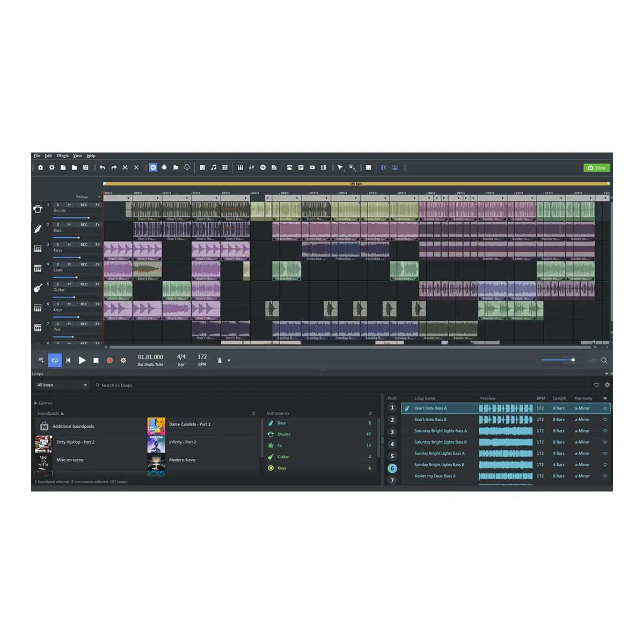Select the Guitar instrument icon on track 5
The width and height of the screenshot is (644, 644).
[38, 288]
